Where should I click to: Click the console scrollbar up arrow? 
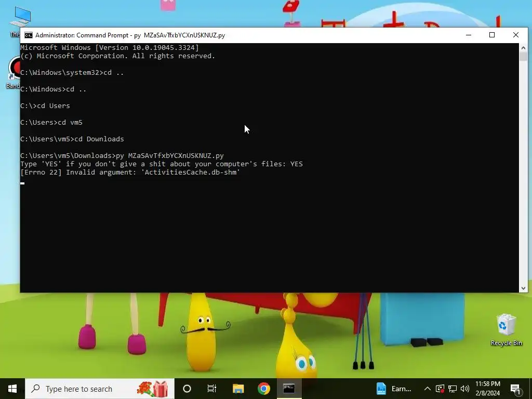click(x=523, y=47)
